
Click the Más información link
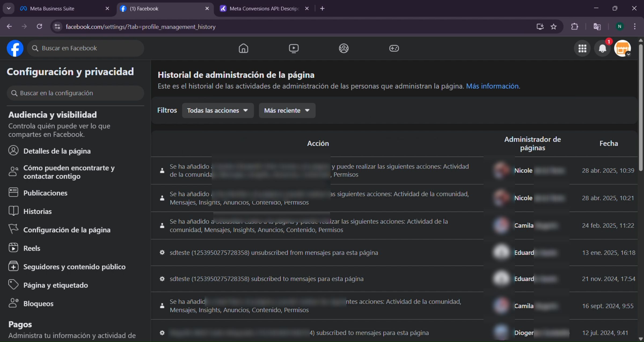(x=492, y=86)
